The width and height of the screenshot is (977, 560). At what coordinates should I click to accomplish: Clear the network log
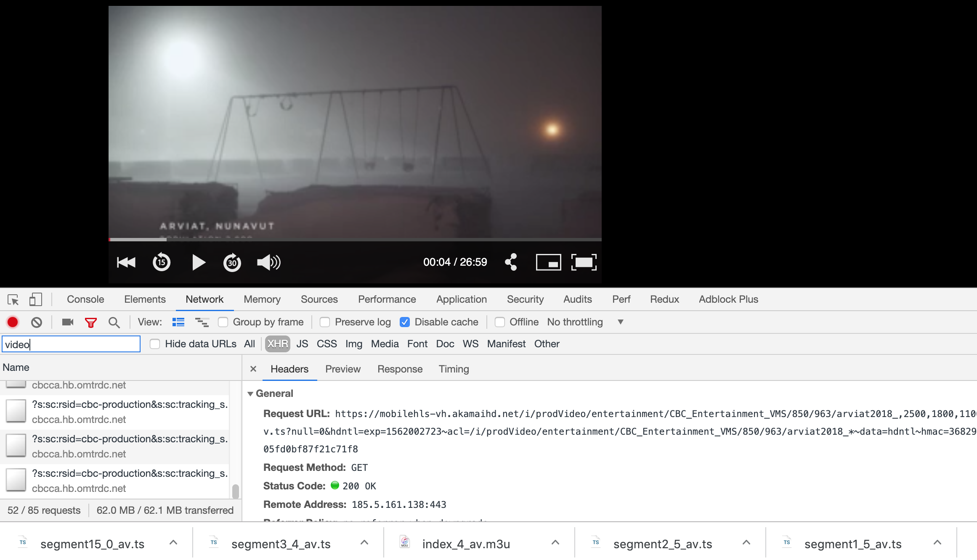click(x=37, y=322)
